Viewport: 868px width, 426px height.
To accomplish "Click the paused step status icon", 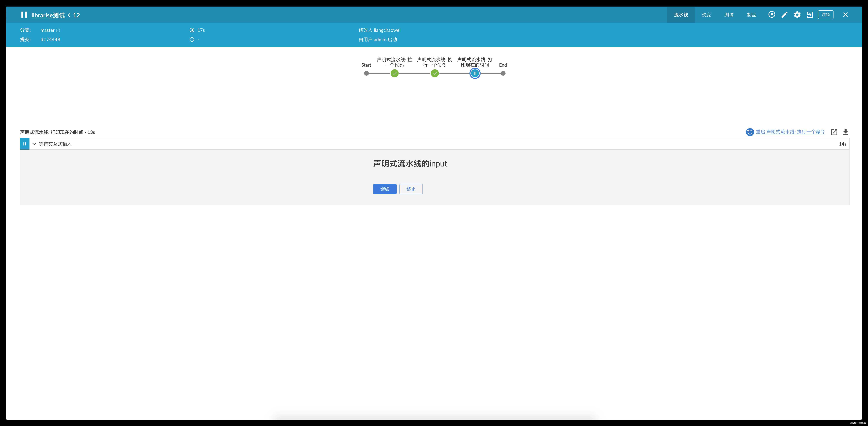I will point(25,144).
